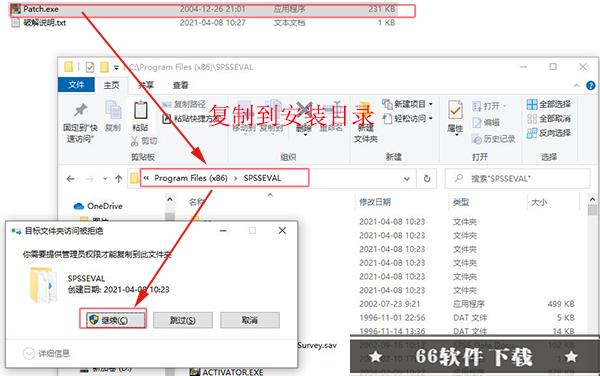Click the Pin to Quick Access icon
Screen dimensions: 600x376
click(x=80, y=111)
